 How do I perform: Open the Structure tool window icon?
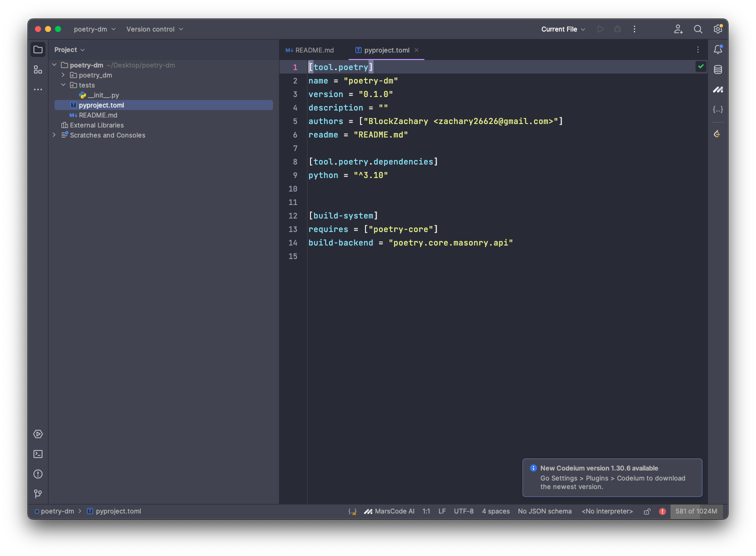point(38,69)
